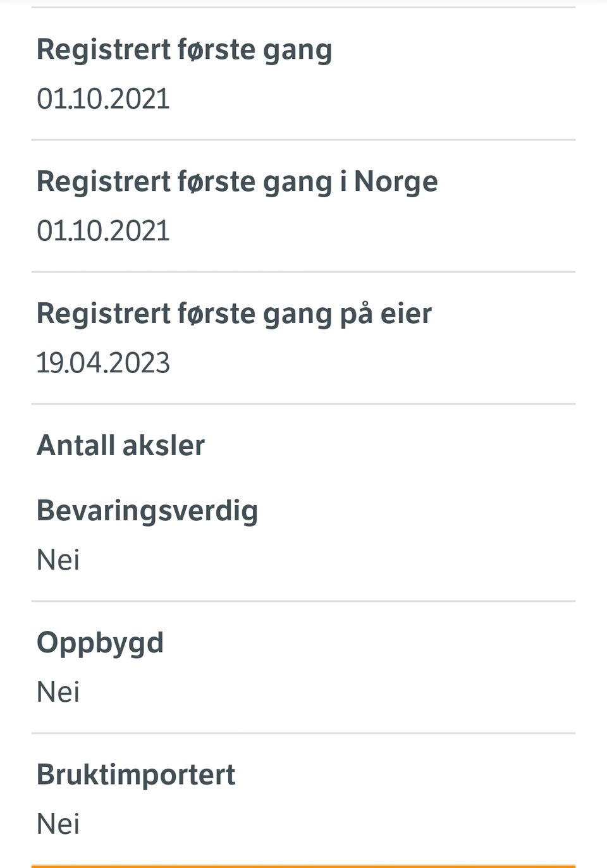Click the 19.04.2023 owner registration date
This screenshot has height=868, width=607.
[x=103, y=364]
